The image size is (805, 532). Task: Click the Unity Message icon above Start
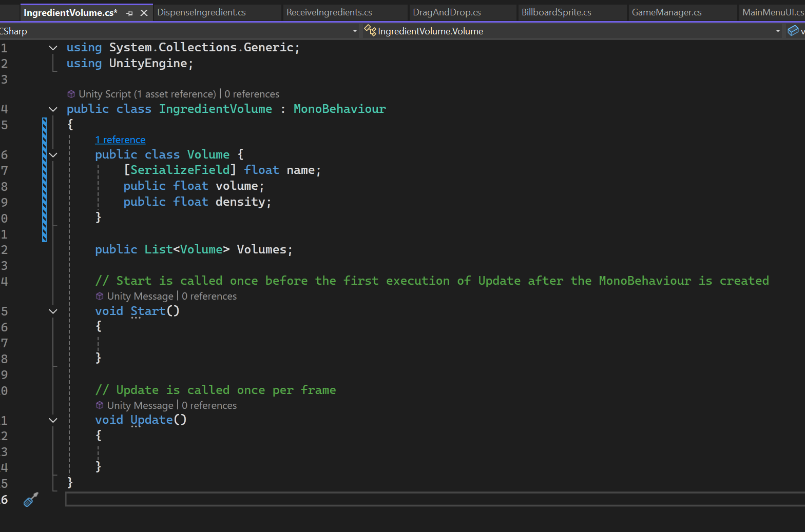100,296
